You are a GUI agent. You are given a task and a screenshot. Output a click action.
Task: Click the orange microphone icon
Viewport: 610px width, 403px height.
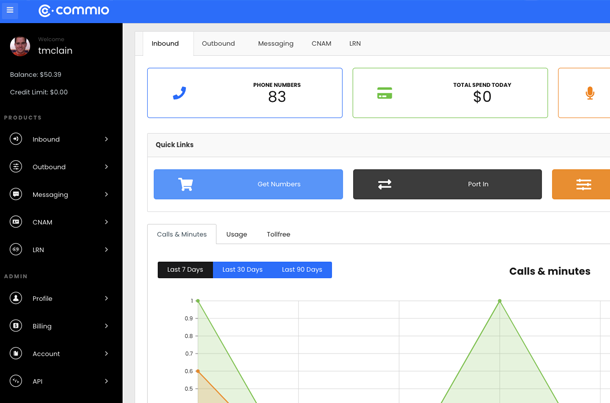coord(590,93)
